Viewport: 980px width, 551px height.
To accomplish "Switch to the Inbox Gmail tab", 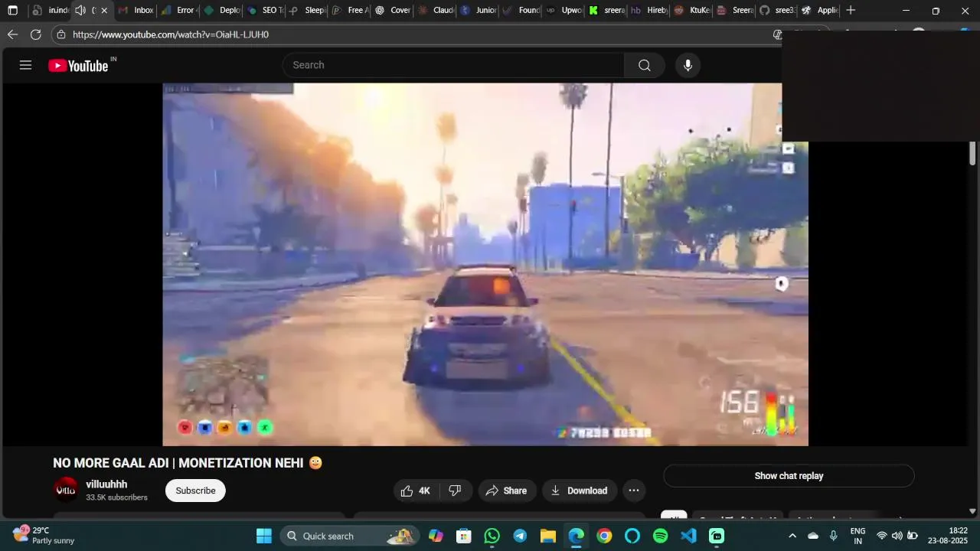I will (136, 10).
